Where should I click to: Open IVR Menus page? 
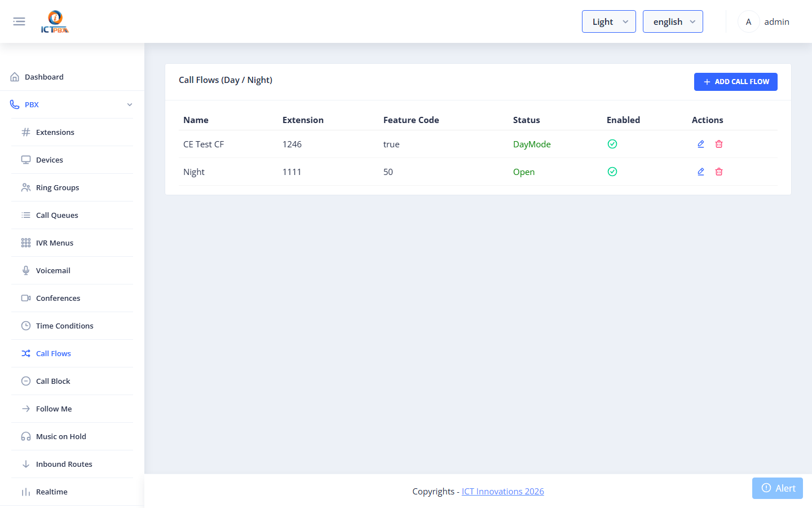pos(55,243)
